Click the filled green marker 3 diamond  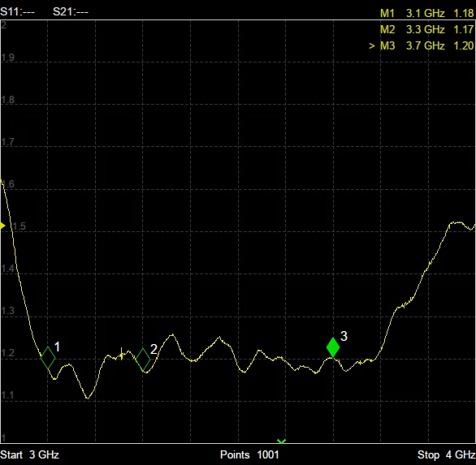[x=333, y=347]
